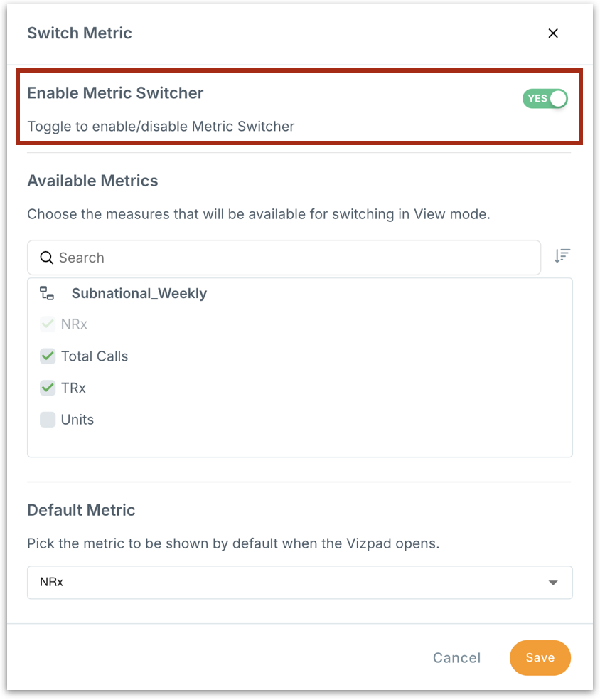The image size is (600, 700).
Task: Save the metric switcher settings
Action: coord(540,658)
